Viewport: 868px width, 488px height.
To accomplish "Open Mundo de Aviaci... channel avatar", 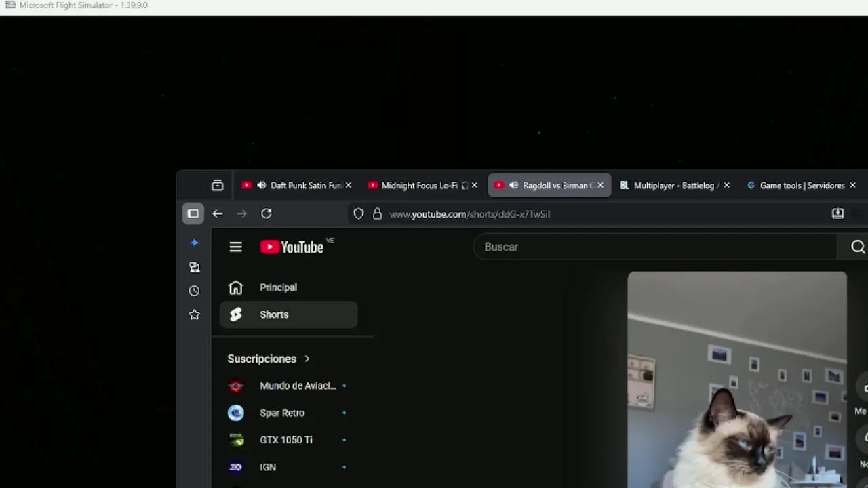I will pyautogui.click(x=235, y=386).
